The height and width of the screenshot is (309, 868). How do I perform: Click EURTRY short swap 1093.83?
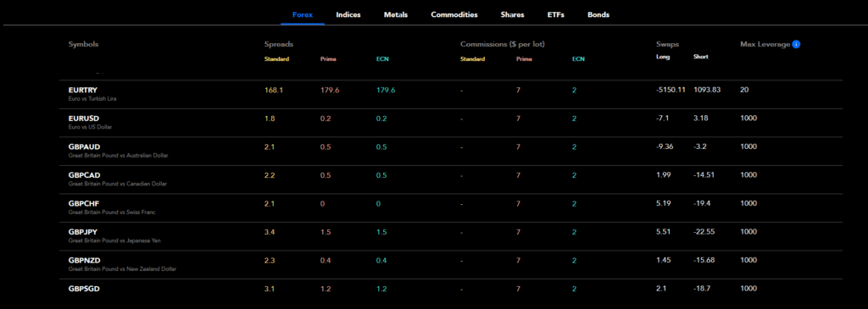707,90
